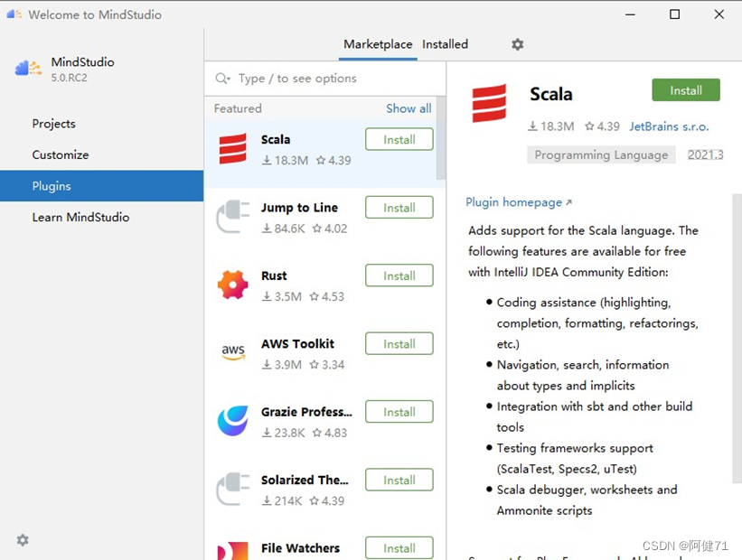The width and height of the screenshot is (742, 560).
Task: Select the AWS Toolkit plugin icon
Action: (x=233, y=351)
